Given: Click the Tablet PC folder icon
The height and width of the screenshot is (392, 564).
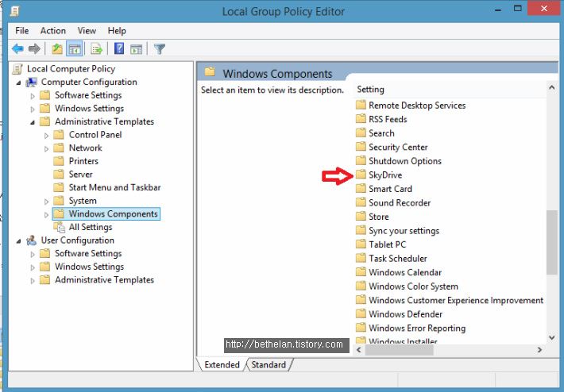Looking at the screenshot, I should click(x=361, y=244).
